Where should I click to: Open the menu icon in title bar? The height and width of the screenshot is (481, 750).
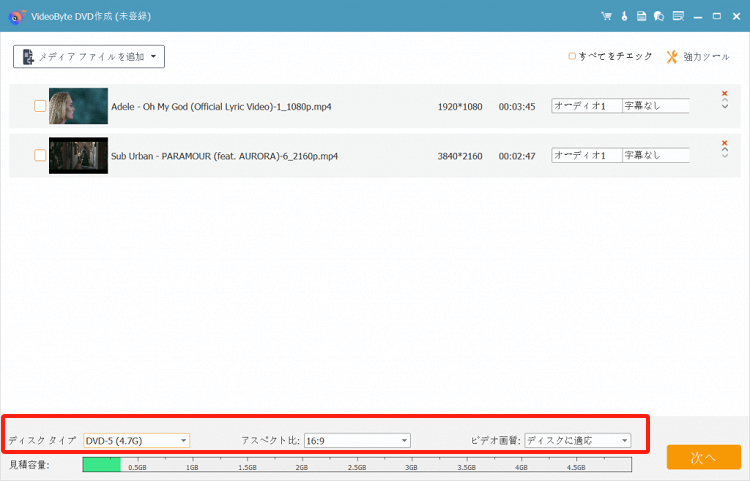click(679, 16)
